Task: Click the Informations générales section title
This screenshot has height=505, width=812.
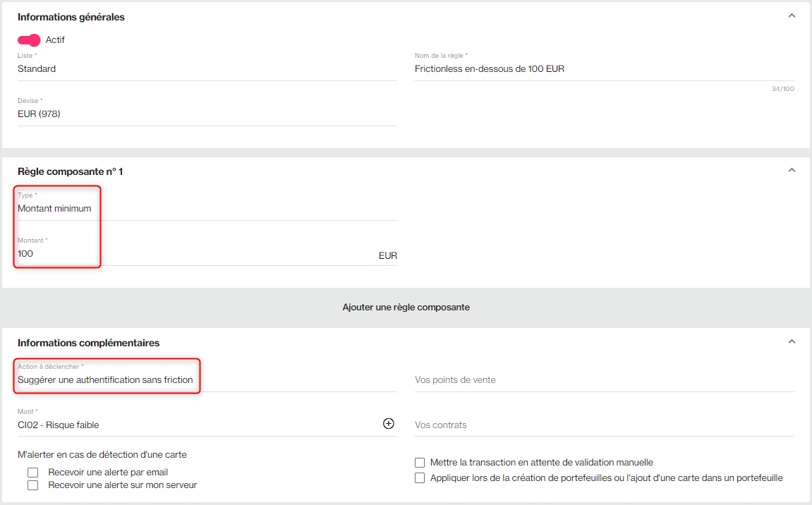Action: tap(71, 17)
